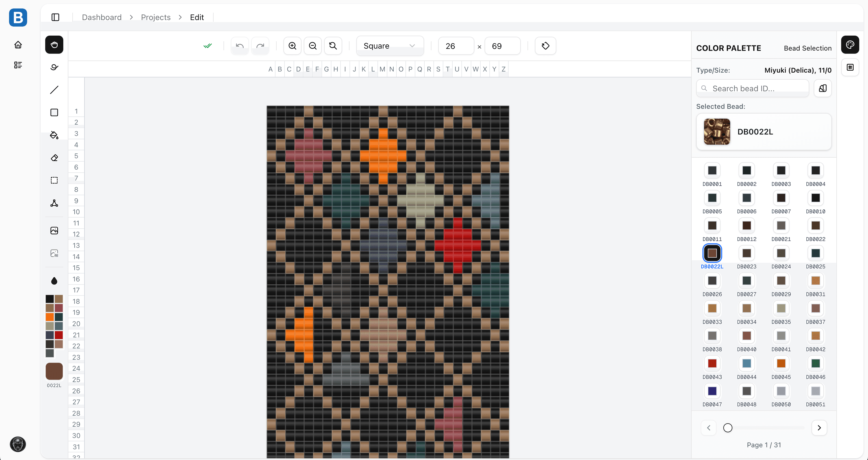Viewport: 868px width, 460px height.
Task: Select the DB0043 red bead swatch
Action: (712, 364)
